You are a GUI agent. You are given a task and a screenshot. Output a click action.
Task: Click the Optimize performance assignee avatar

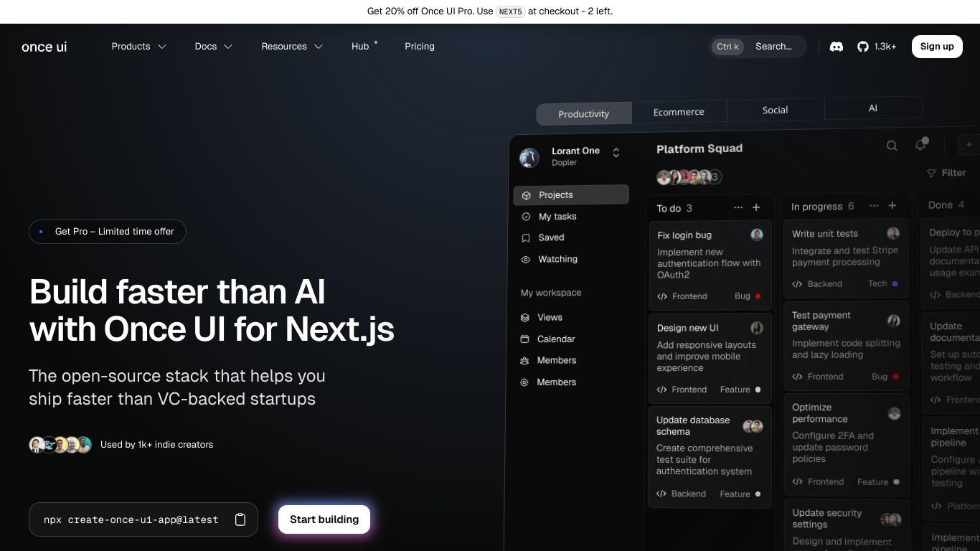tap(894, 413)
